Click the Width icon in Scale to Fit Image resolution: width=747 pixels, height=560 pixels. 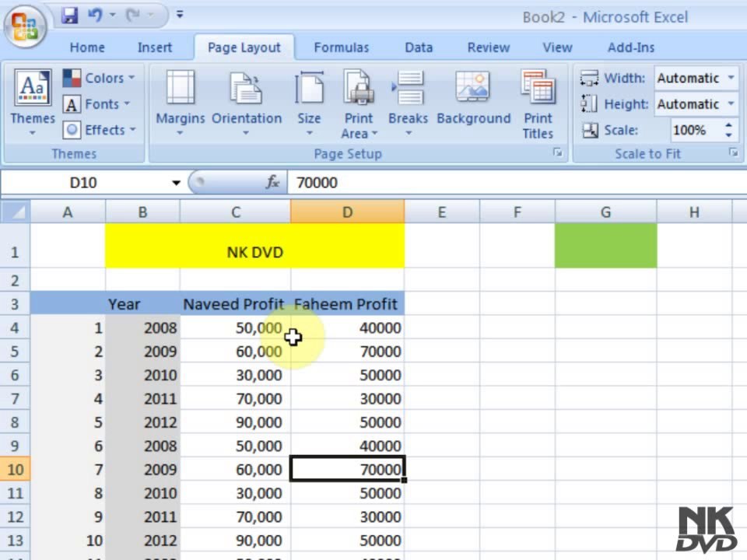589,78
